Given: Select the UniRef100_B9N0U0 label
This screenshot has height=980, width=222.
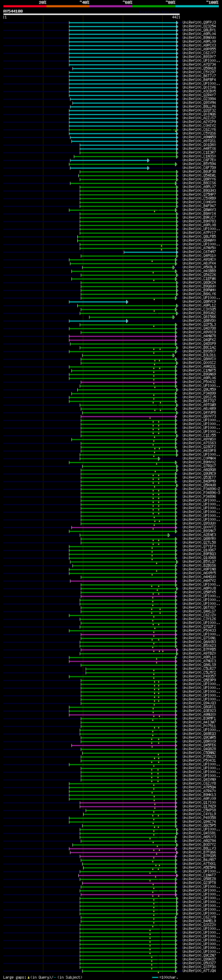Looking at the screenshot, I should [199, 38].
